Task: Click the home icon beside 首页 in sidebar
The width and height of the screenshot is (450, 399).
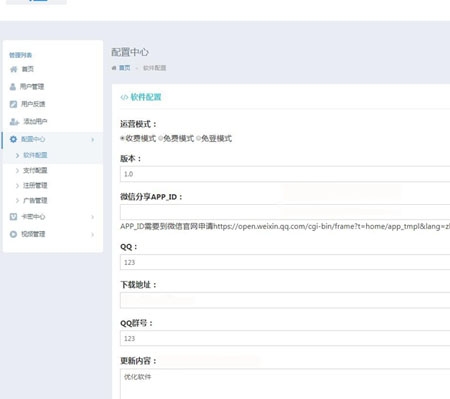Action: [13, 69]
